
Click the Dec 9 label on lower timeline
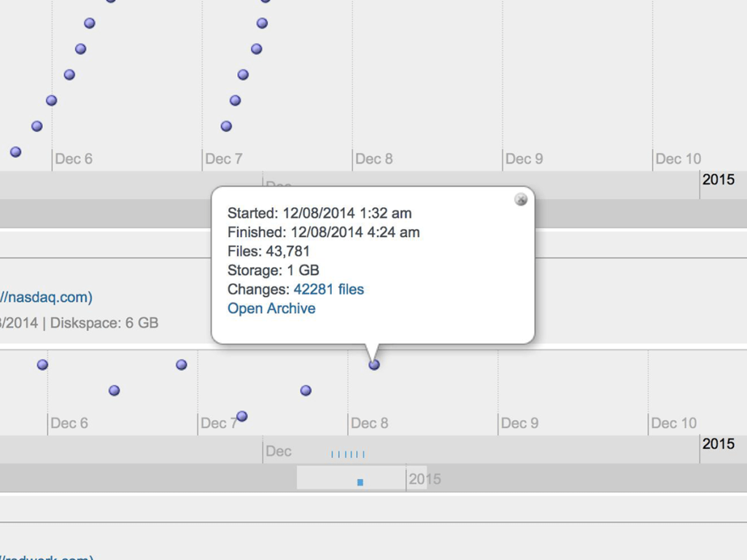(x=519, y=423)
